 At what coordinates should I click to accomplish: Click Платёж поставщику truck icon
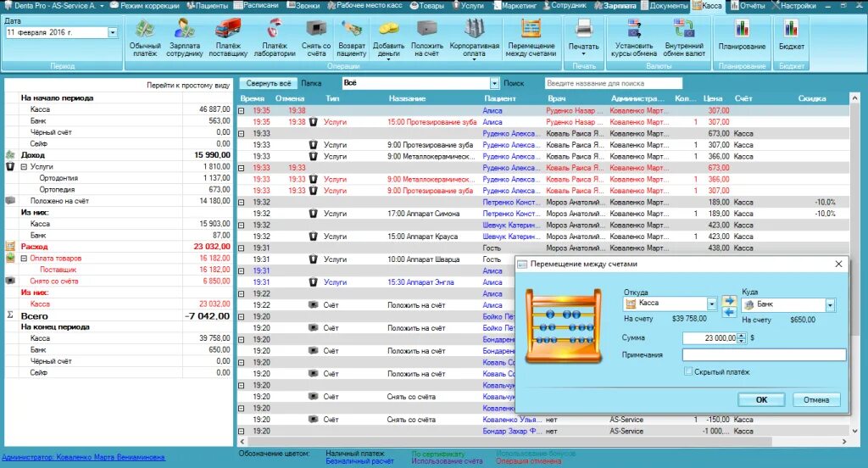point(228,37)
